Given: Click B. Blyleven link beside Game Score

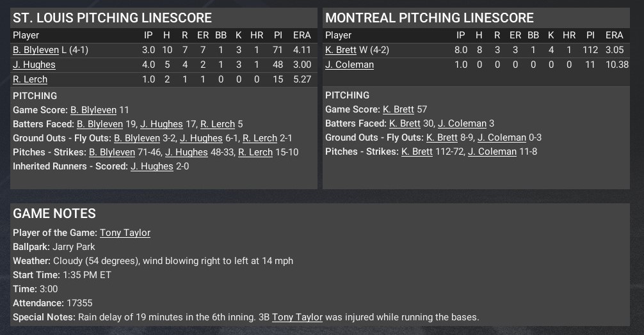Looking at the screenshot, I should point(93,110).
